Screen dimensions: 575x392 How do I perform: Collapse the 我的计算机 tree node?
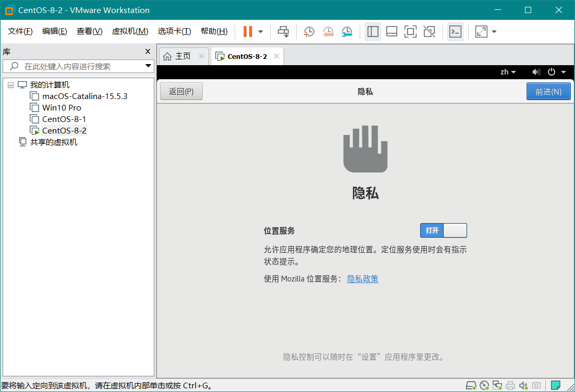[10, 85]
